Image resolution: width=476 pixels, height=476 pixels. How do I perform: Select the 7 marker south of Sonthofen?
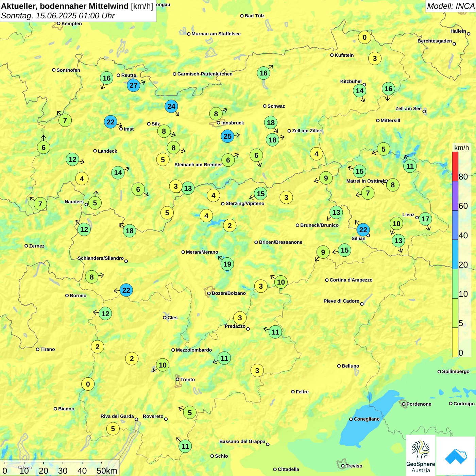pyautogui.click(x=65, y=120)
